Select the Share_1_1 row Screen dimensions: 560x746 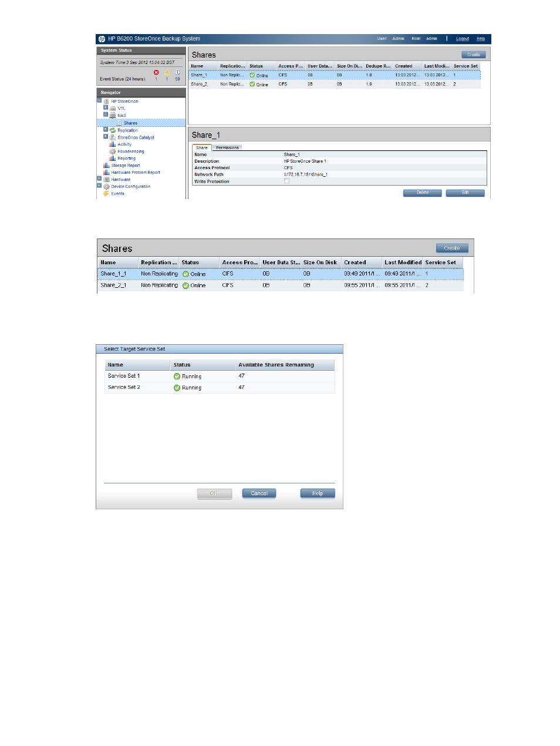(281, 274)
